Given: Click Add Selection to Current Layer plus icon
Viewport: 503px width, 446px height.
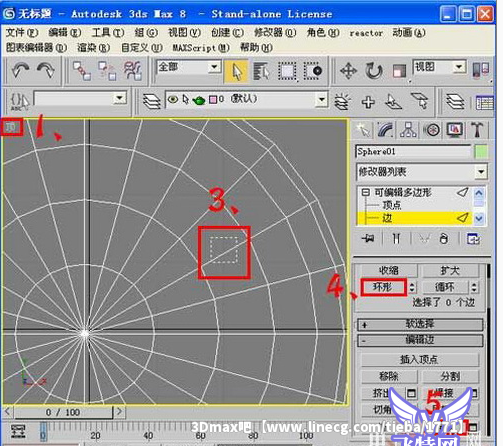Looking at the screenshot, I should click(368, 102).
